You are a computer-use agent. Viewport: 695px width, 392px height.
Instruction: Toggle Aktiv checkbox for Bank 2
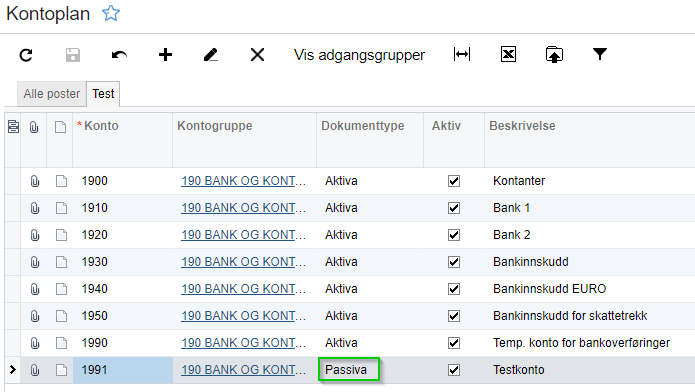454,235
